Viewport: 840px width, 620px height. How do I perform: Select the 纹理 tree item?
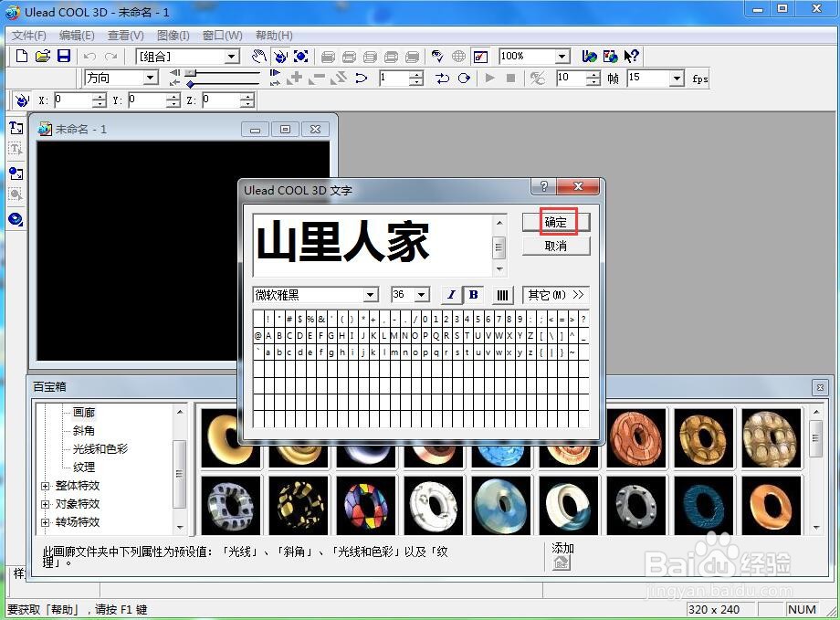point(84,467)
